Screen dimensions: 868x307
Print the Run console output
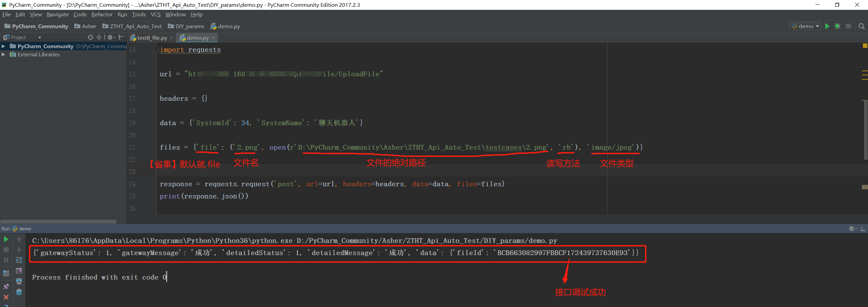click(19, 281)
